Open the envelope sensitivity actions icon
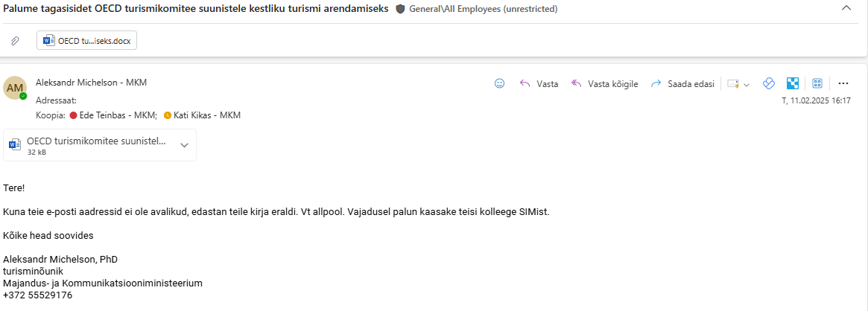868x311 pixels. click(733, 84)
